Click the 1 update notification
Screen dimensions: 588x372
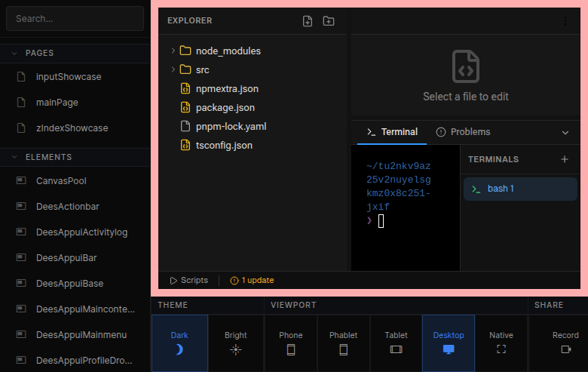tap(252, 280)
